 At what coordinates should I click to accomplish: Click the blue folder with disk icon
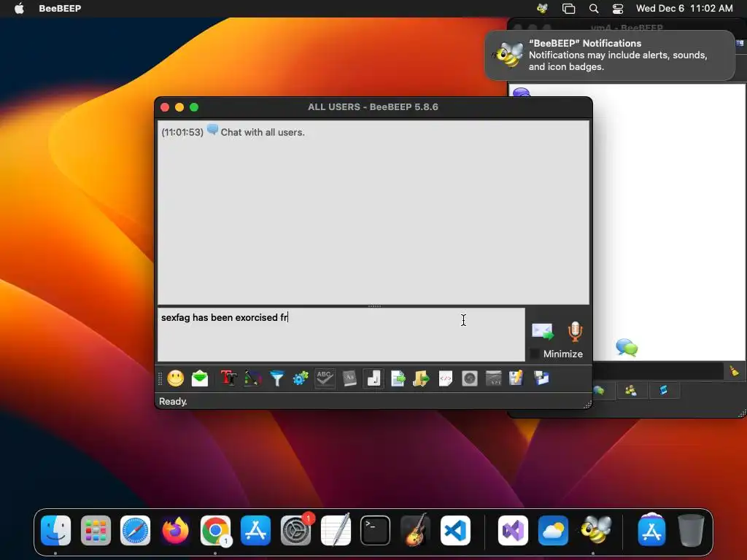[x=542, y=378]
